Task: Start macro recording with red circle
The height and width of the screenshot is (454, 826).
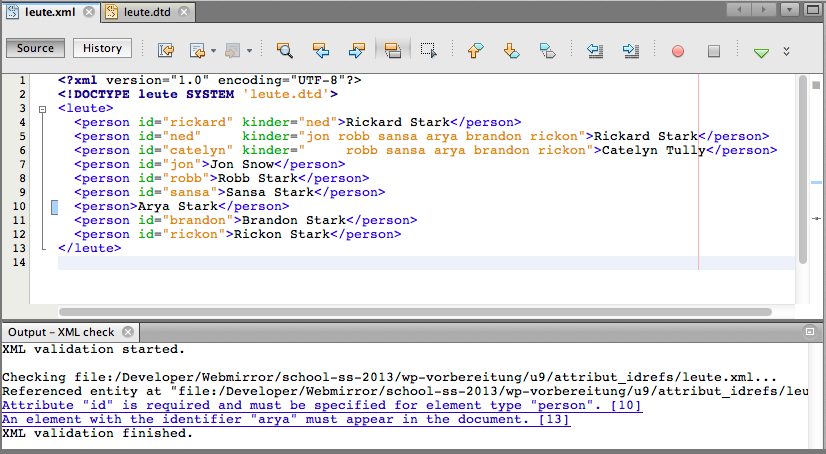Action: (678, 51)
